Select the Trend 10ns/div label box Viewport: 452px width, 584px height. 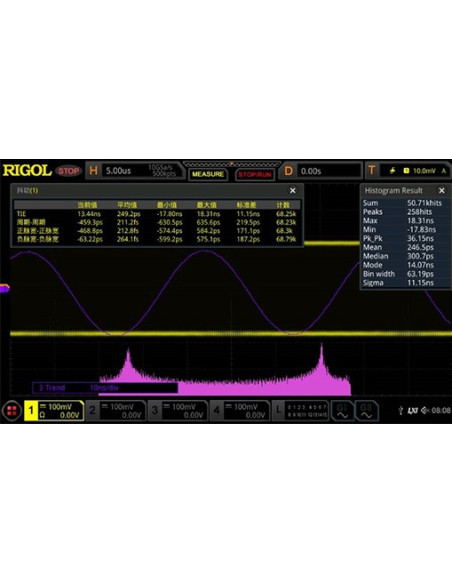[x=105, y=388]
